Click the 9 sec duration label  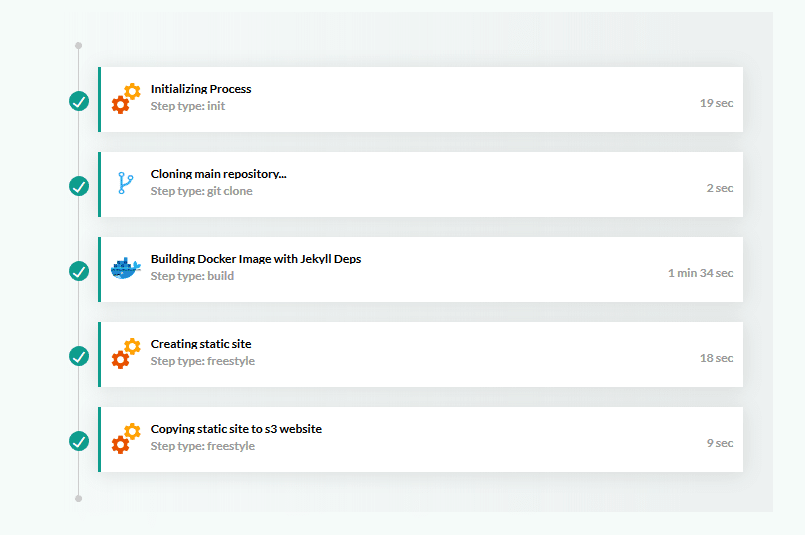pos(719,443)
